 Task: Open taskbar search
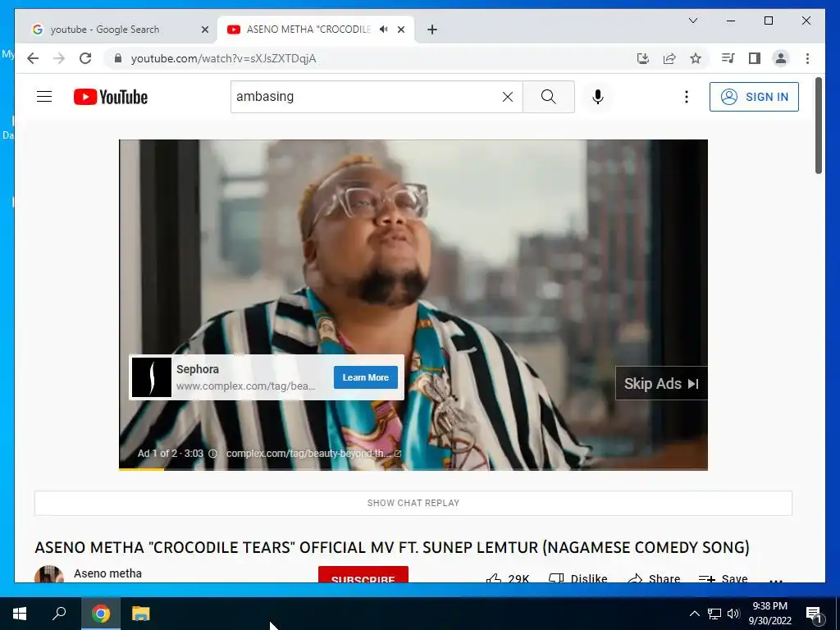[59, 614]
